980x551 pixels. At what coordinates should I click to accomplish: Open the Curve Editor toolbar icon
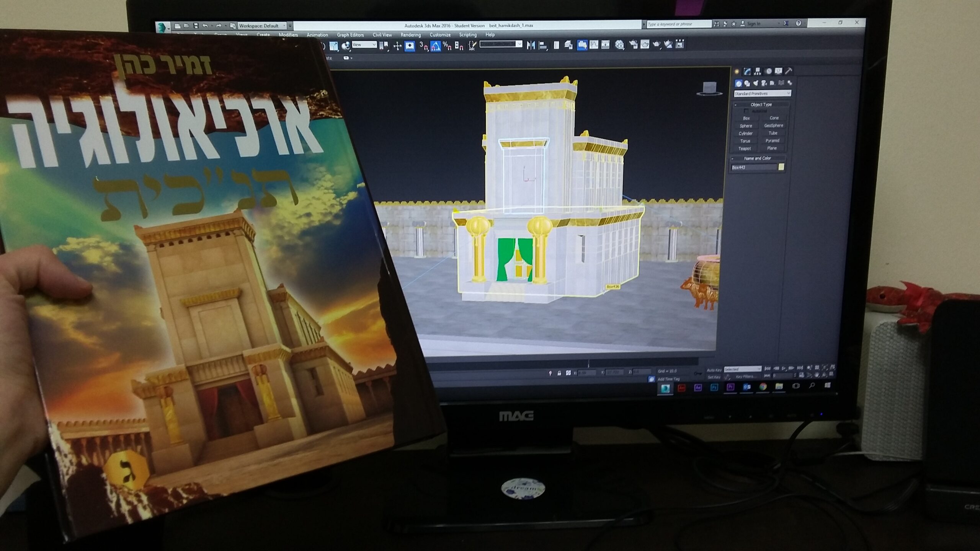(x=594, y=45)
